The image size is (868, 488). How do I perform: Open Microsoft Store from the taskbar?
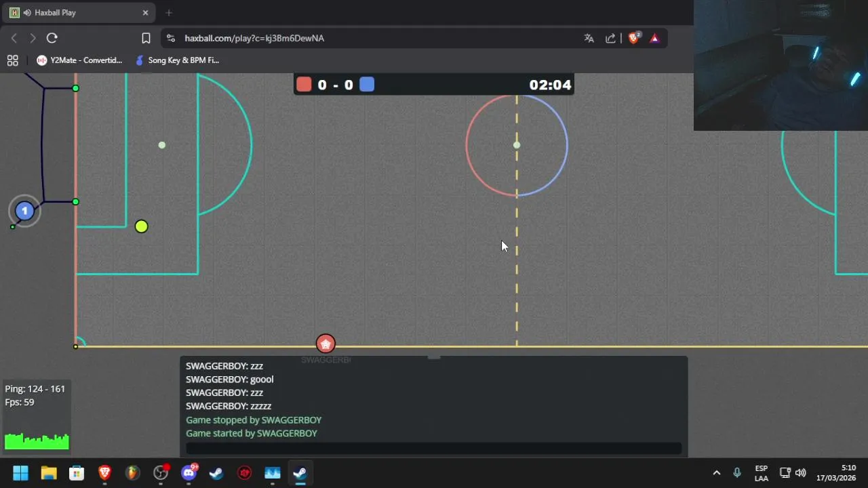point(77,473)
